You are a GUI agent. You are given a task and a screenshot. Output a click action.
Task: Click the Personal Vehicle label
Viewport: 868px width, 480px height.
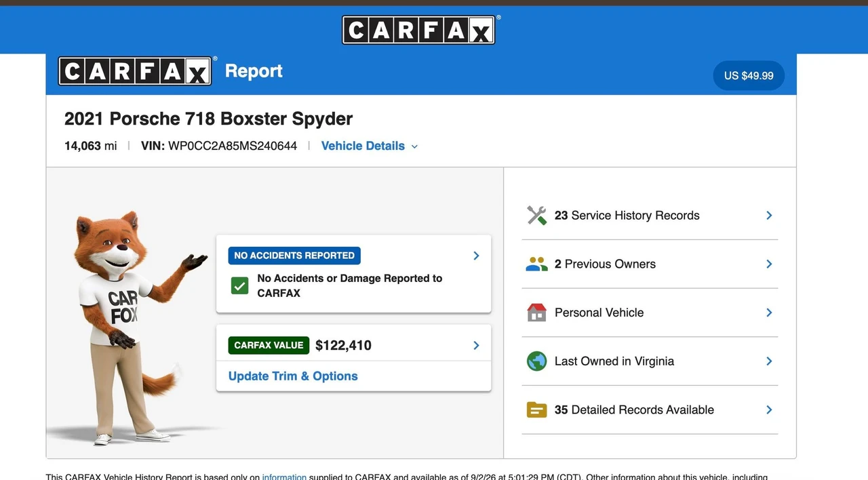pyautogui.click(x=599, y=313)
